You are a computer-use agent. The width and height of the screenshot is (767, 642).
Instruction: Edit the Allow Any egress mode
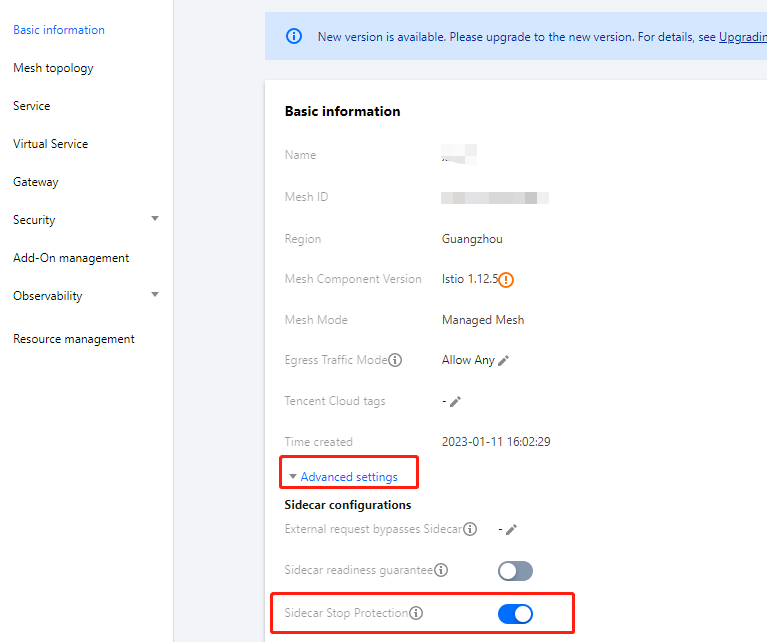503,360
